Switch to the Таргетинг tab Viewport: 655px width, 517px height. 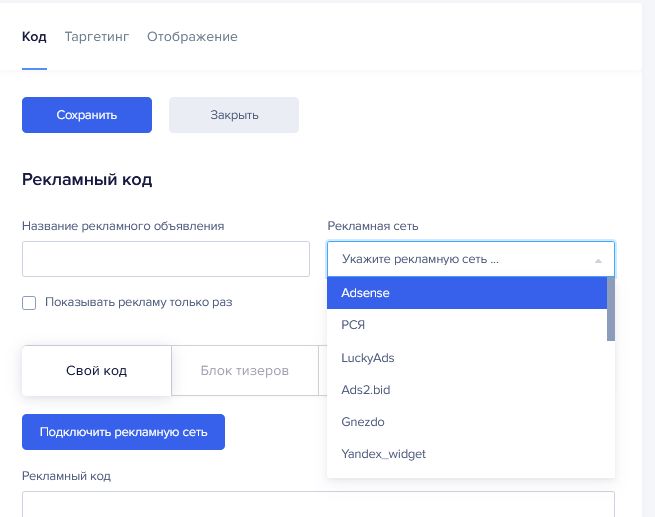coord(97,37)
